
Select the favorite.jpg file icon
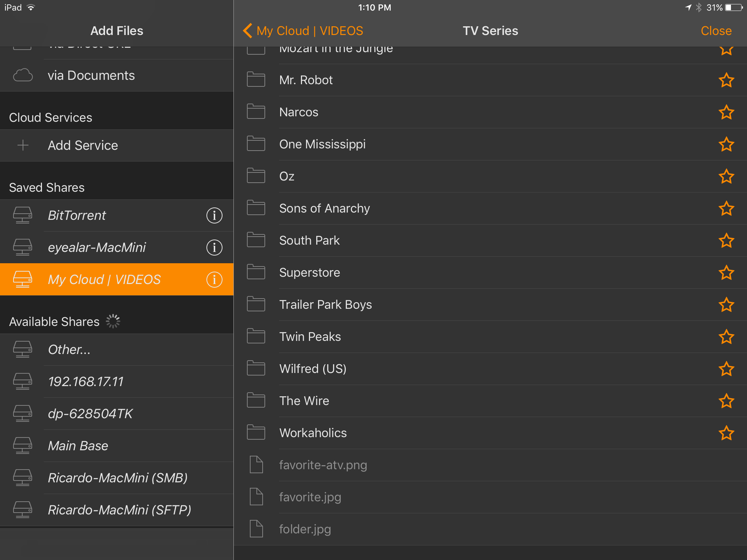tap(256, 497)
